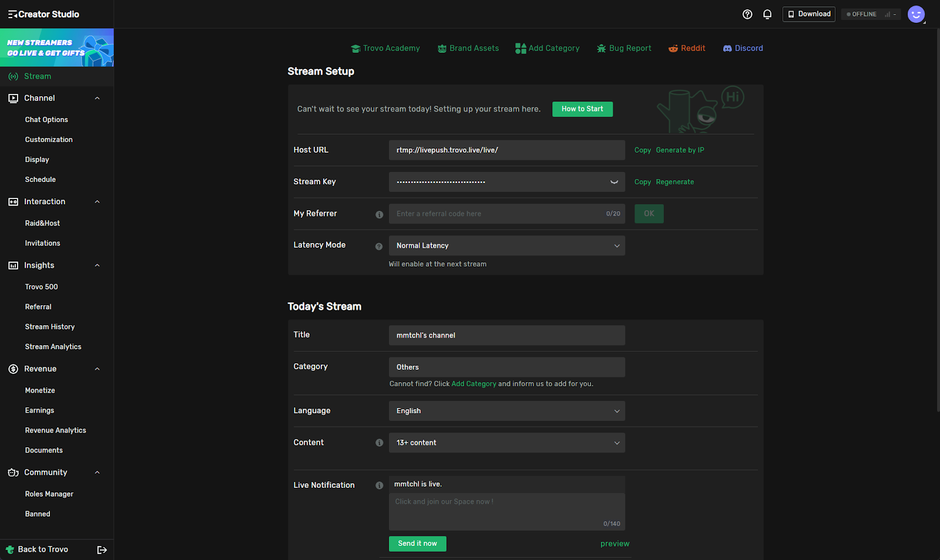Click the Live Notification info icon
Screen dimensions: 940x560
(x=379, y=485)
